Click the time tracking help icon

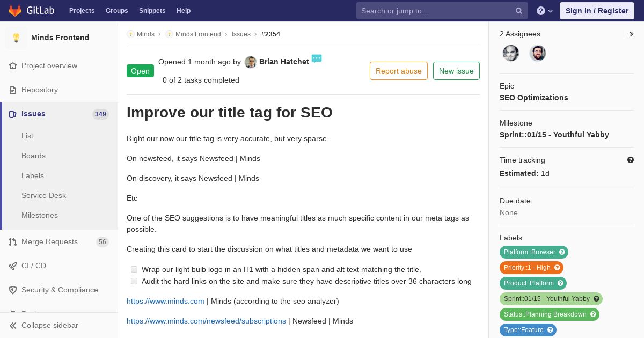[x=631, y=160]
